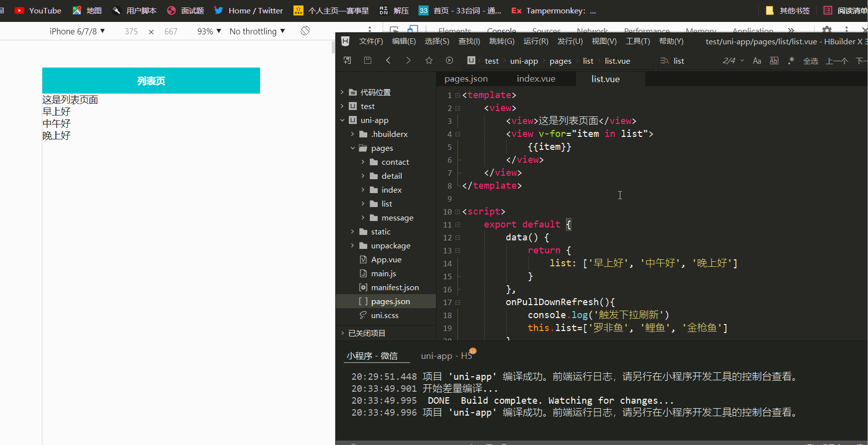Open the 文件(F) menu
This screenshot has width=868, height=445.
tap(371, 41)
